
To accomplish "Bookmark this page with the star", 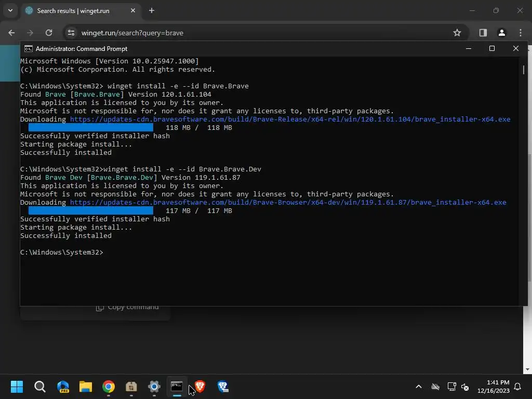I will click(x=457, y=33).
